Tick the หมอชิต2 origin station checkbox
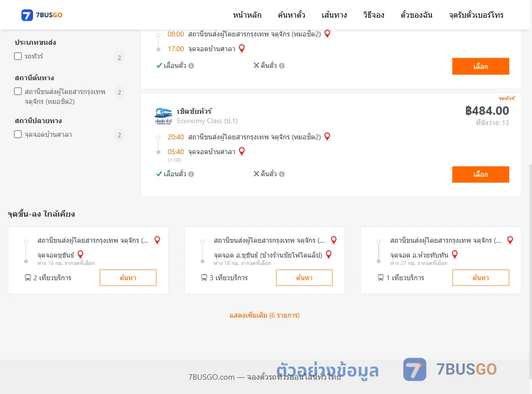This screenshot has height=394, width=532. click(18, 91)
